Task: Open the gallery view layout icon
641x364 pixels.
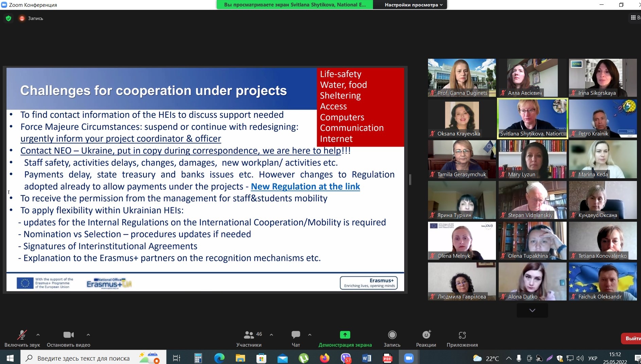Action: [x=633, y=18]
